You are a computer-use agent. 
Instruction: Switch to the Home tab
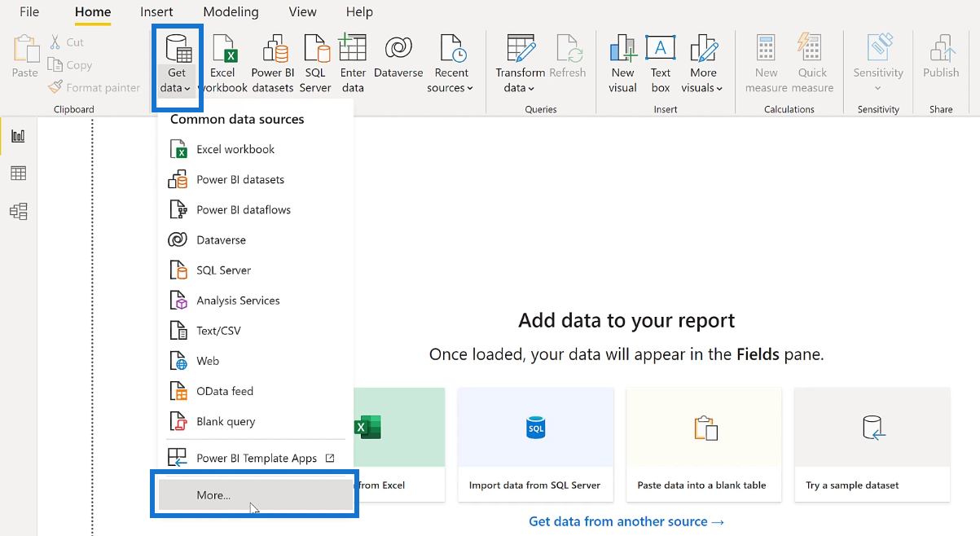tap(93, 11)
